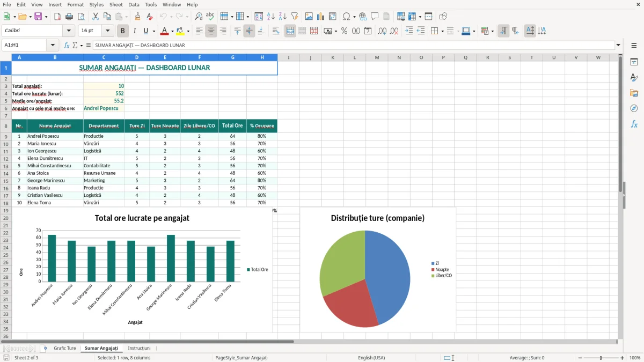Image resolution: width=644 pixels, height=362 pixels.
Task: Open the Gallery sidebar deck
Action: [634, 93]
